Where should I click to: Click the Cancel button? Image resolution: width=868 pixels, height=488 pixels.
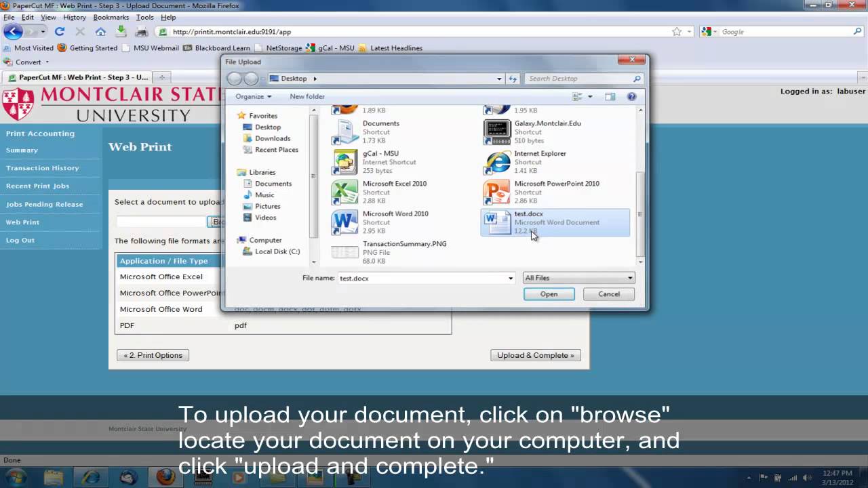tap(609, 294)
